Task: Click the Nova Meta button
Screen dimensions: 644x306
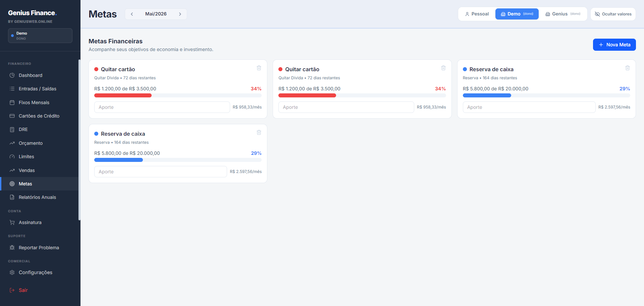Action: (614, 45)
